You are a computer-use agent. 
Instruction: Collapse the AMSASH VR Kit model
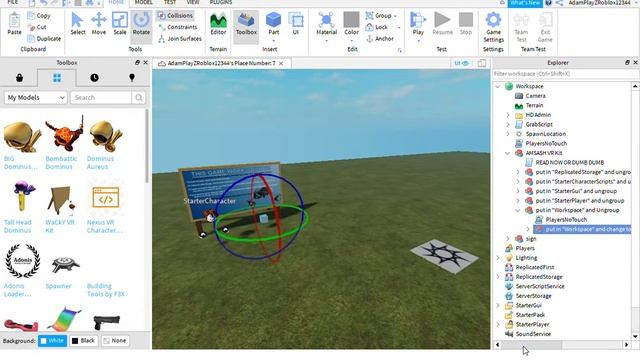point(508,153)
